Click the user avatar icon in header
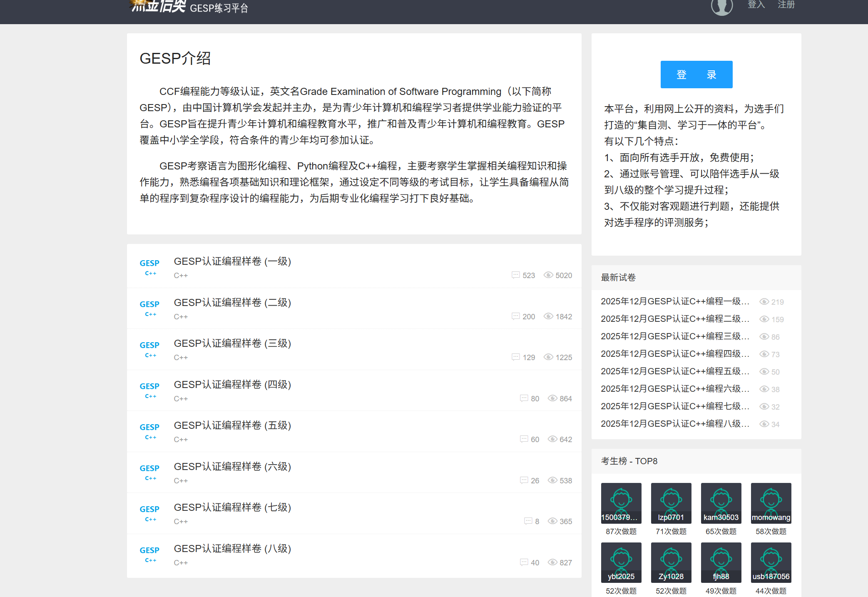Image resolution: width=868 pixels, height=597 pixels. point(721,6)
